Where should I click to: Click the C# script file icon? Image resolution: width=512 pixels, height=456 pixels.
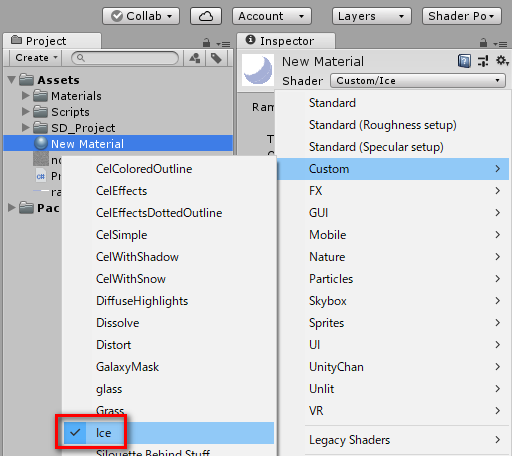pyautogui.click(x=40, y=176)
